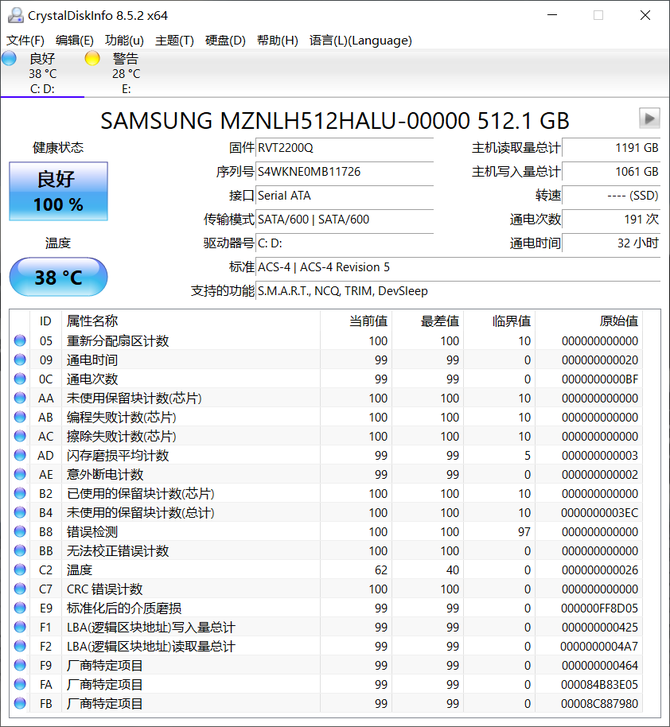Click blue status dot of attribute F2
Screen dimensions: 670x727
[20, 646]
